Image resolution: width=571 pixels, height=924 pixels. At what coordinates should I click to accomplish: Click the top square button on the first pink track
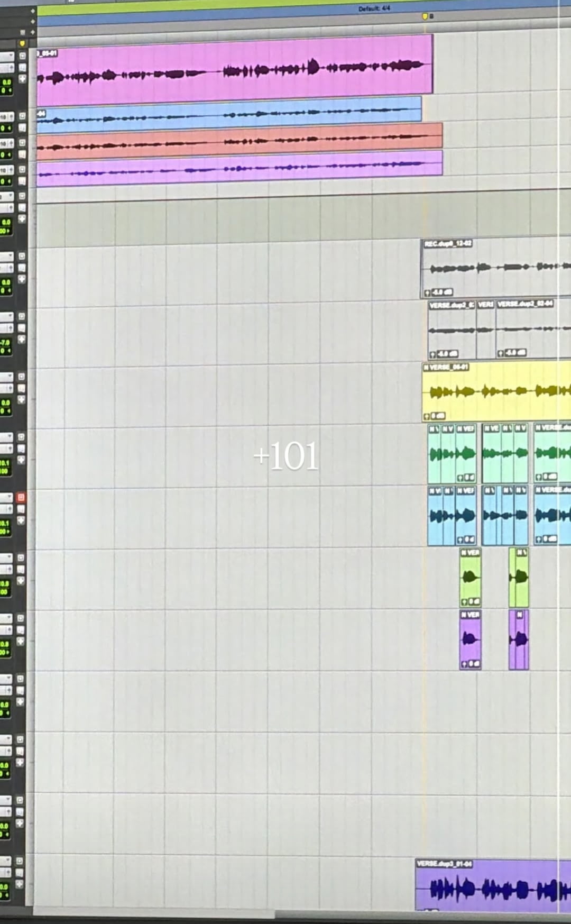click(x=22, y=56)
